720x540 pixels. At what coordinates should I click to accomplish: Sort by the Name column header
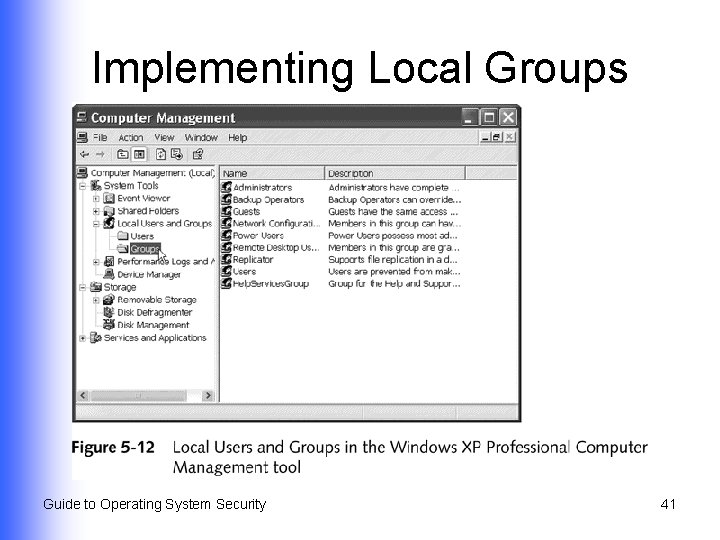pos(272,173)
